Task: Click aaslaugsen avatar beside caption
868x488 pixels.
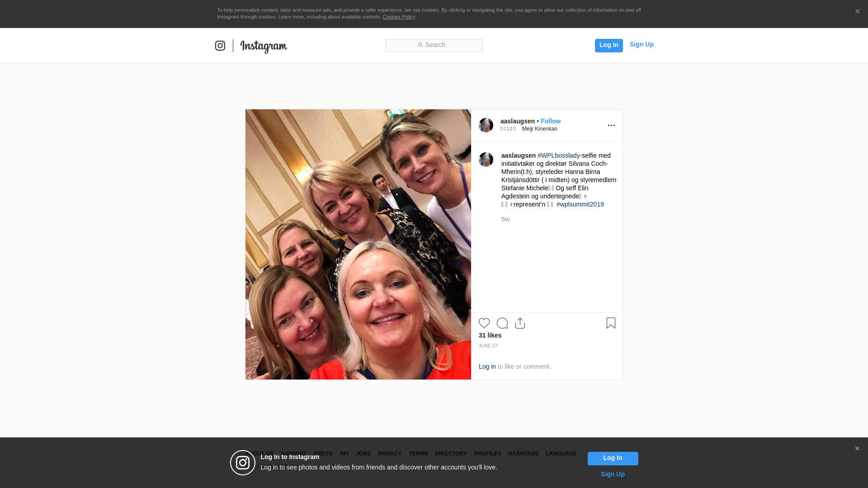Action: coord(486,160)
